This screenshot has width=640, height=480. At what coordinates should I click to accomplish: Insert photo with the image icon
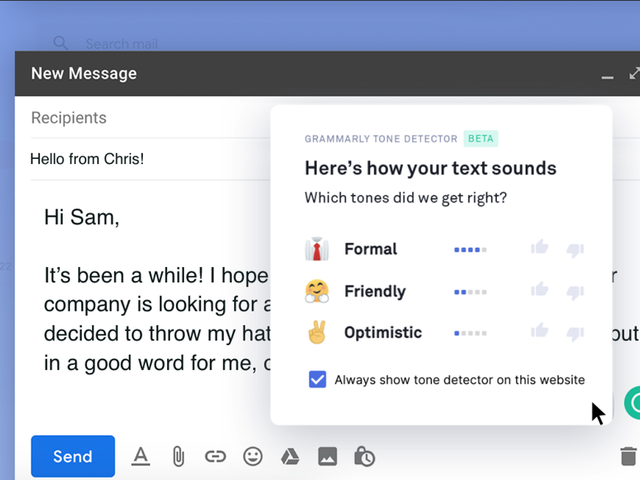(x=327, y=456)
